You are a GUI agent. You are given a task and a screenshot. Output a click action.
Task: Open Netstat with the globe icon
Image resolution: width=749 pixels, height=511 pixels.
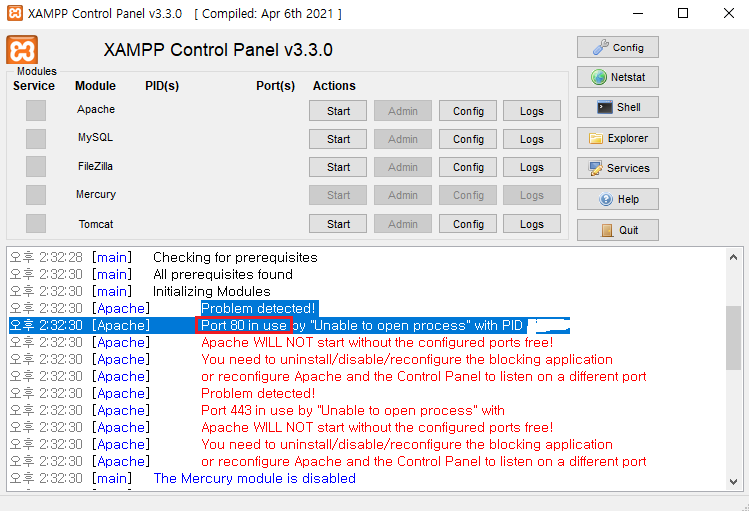coord(618,77)
